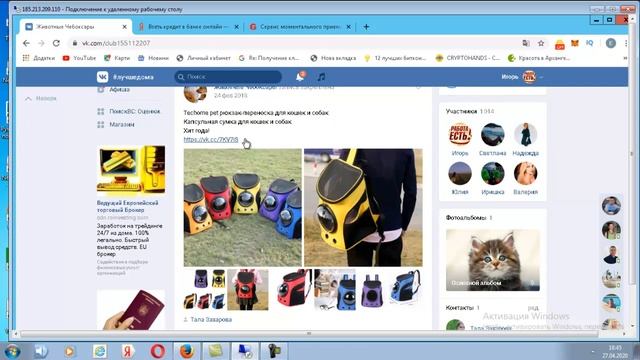This screenshot has height=360, width=640.
Task: Open the Магазин sidebar item
Action: 116,124
